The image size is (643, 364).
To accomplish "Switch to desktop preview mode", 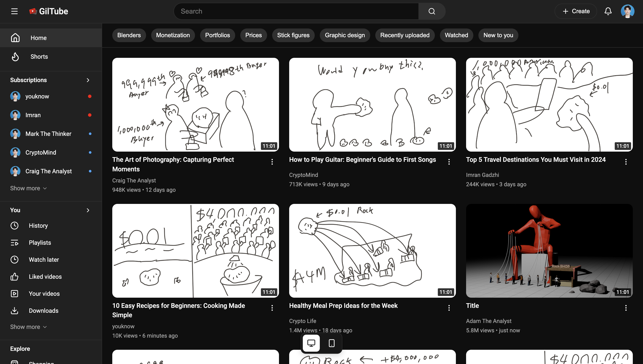I will click(x=311, y=343).
